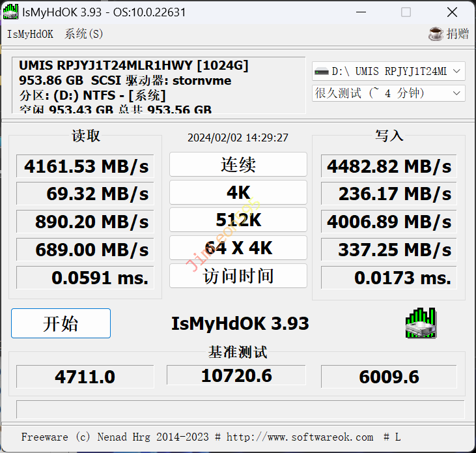Click the sequential read 4161.53 MB/s field
Image resolution: width=476 pixels, height=453 pixels.
(85, 166)
